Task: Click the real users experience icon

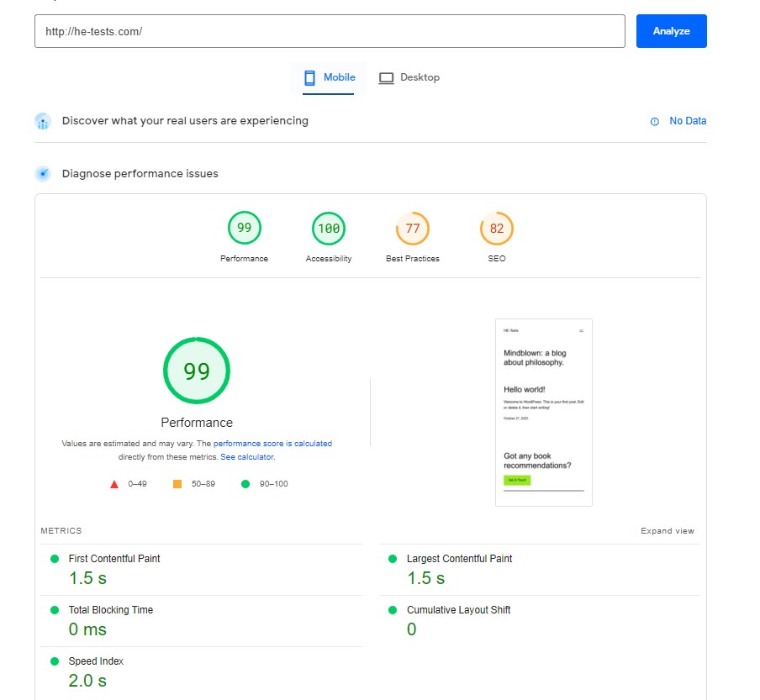Action: pos(43,121)
